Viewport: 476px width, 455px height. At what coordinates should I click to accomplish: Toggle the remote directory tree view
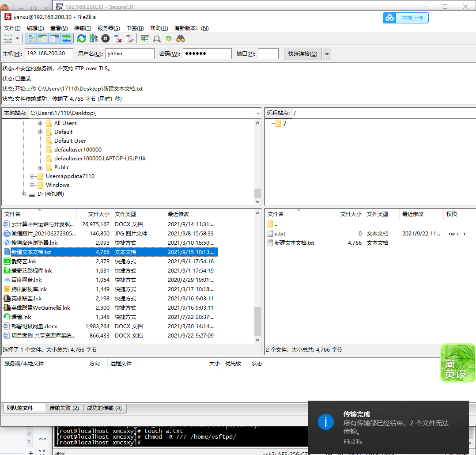click(x=55, y=38)
